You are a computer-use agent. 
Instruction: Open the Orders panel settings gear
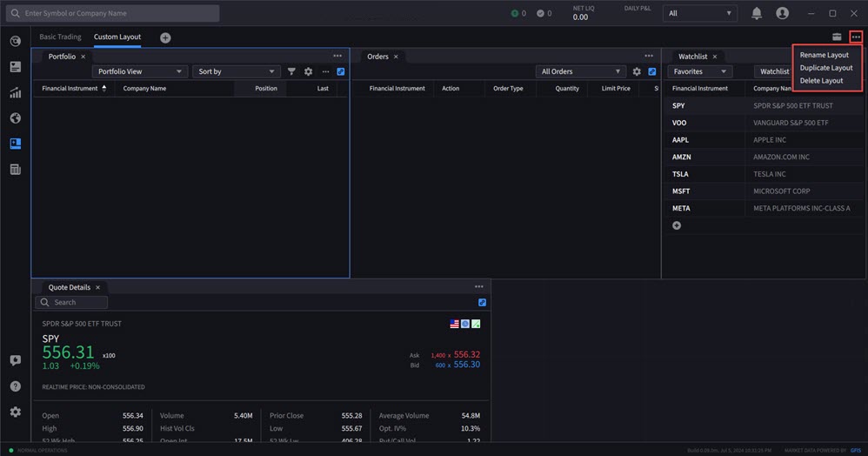[637, 71]
